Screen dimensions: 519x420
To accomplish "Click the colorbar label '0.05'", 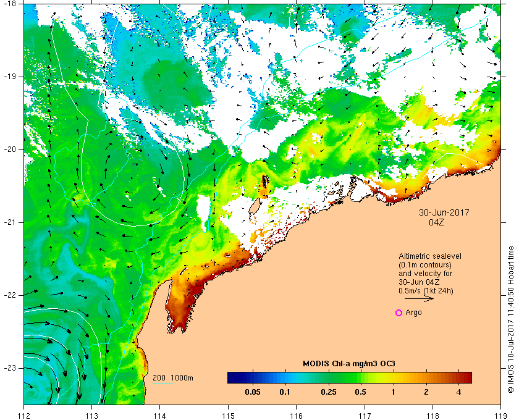I will pyautogui.click(x=253, y=393).
